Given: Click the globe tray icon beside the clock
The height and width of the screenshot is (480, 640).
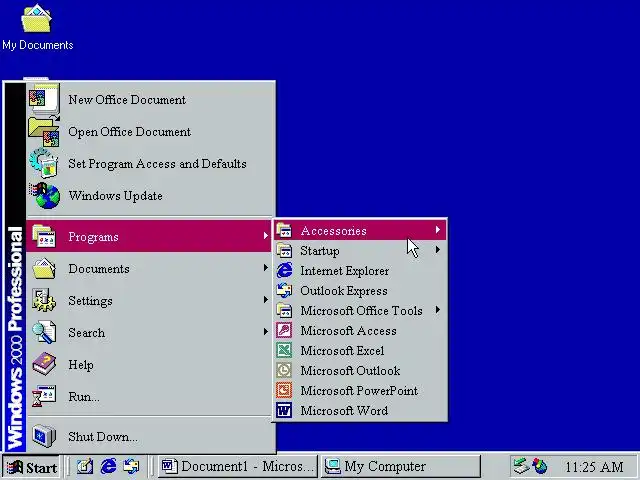Looking at the screenshot, I should point(540,466).
